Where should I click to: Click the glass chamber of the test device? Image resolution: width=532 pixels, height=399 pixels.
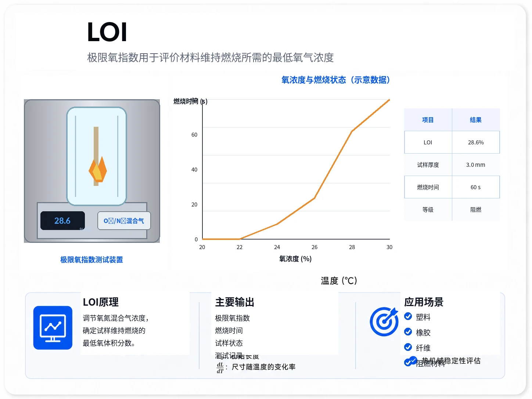pos(97,156)
